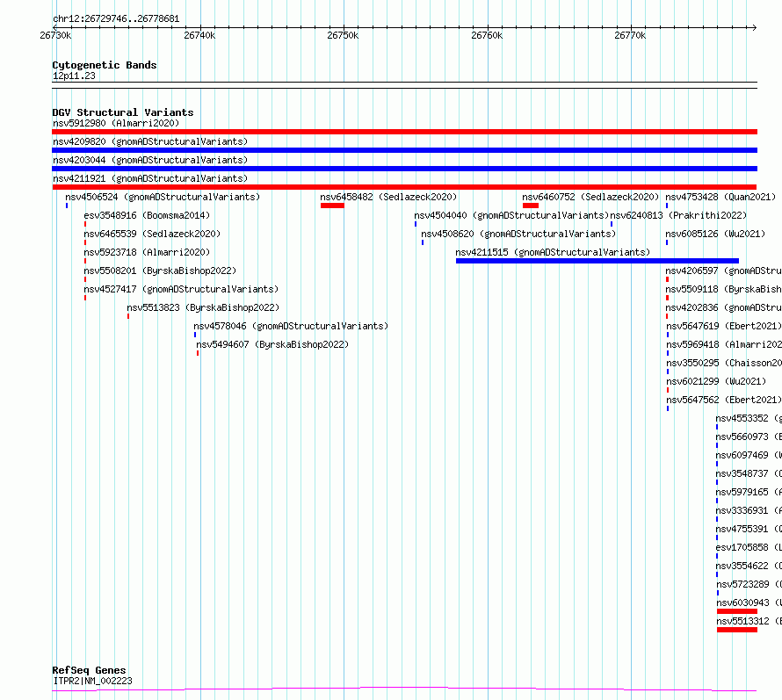Open nsv6030943 variant label
This screenshot has height=700, width=782.
(749, 603)
